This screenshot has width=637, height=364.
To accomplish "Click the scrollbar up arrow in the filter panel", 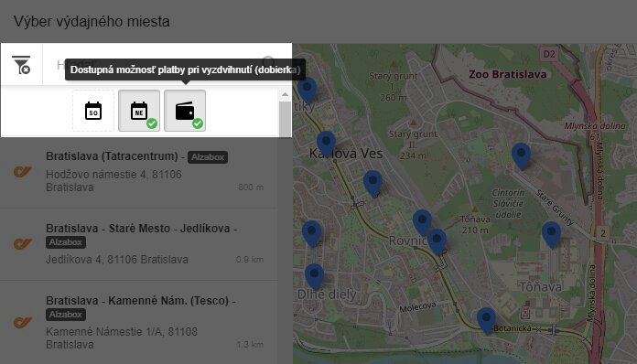I will pos(286,94).
